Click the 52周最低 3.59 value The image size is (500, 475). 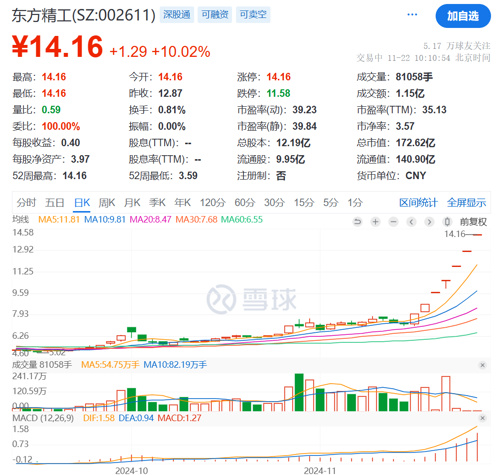[x=188, y=176]
